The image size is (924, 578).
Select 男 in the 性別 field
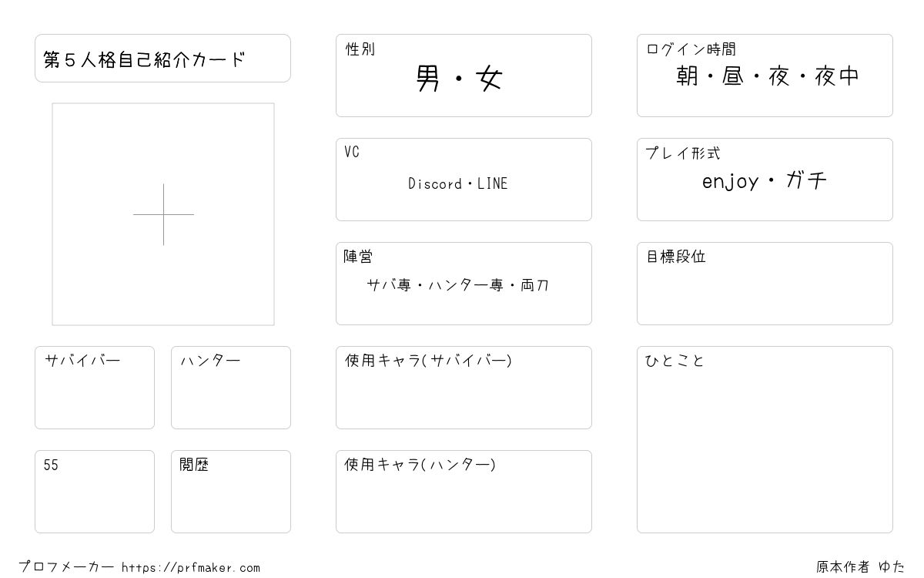[x=428, y=79]
